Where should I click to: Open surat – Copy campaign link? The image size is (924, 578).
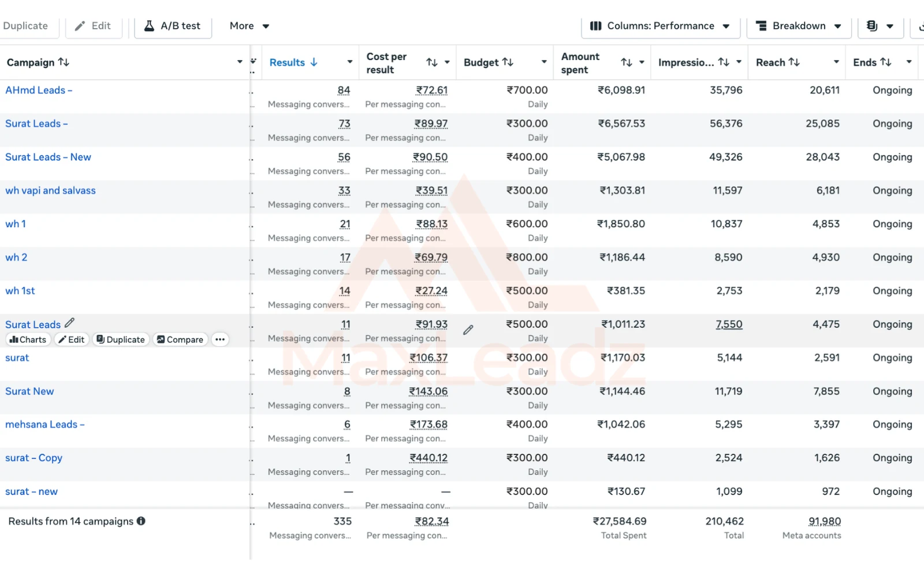pyautogui.click(x=33, y=458)
